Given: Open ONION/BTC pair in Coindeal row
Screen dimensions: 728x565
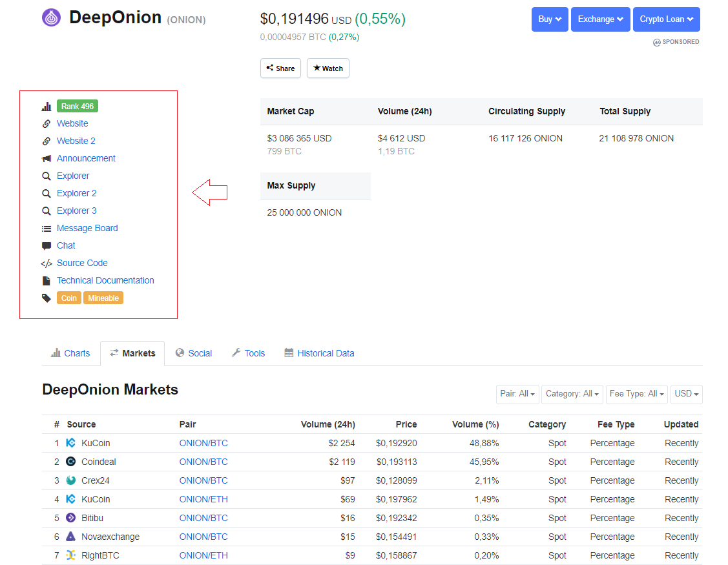Looking at the screenshot, I should [x=203, y=462].
